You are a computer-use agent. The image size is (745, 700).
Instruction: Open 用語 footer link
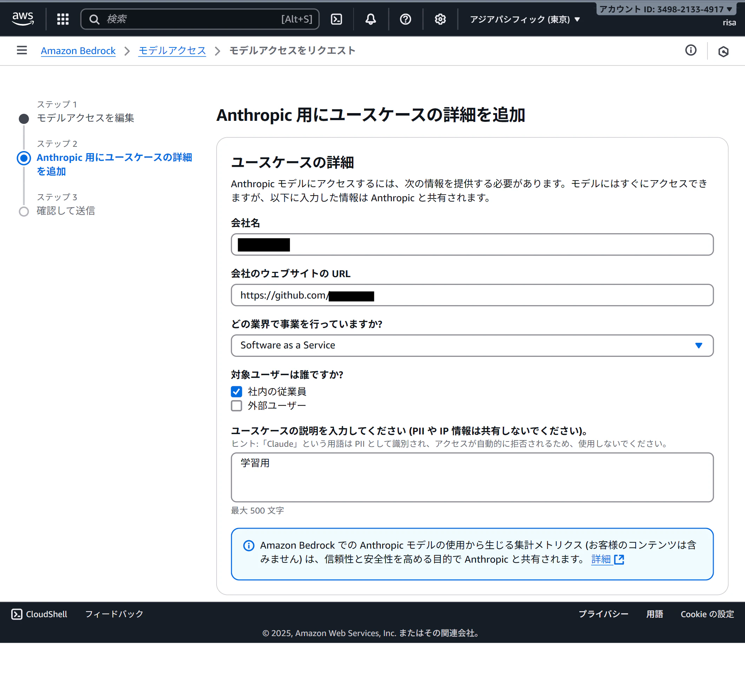point(654,614)
